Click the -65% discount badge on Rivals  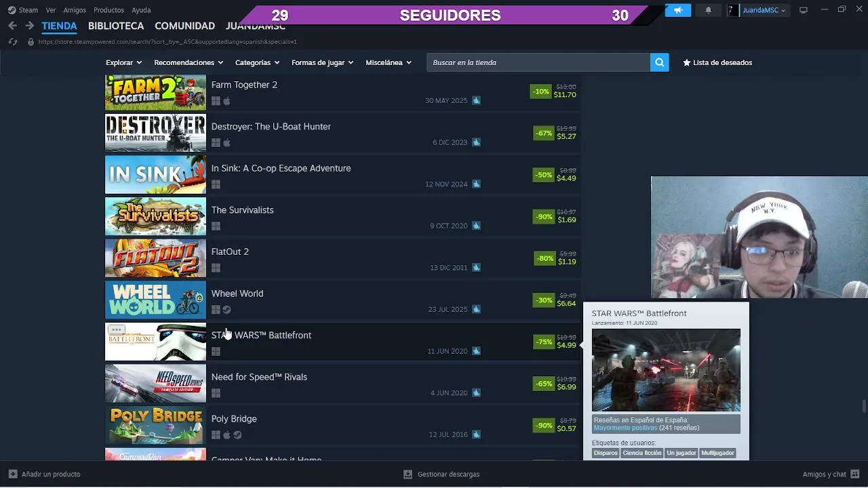tap(544, 384)
